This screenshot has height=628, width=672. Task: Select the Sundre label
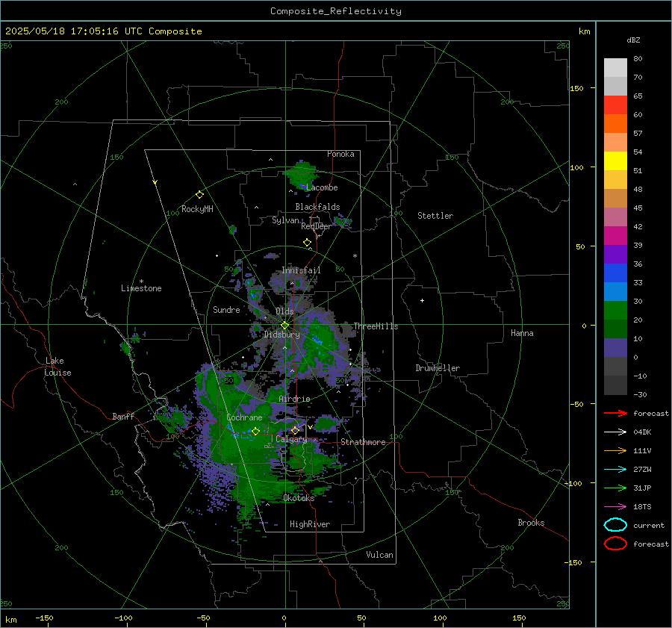point(226,310)
